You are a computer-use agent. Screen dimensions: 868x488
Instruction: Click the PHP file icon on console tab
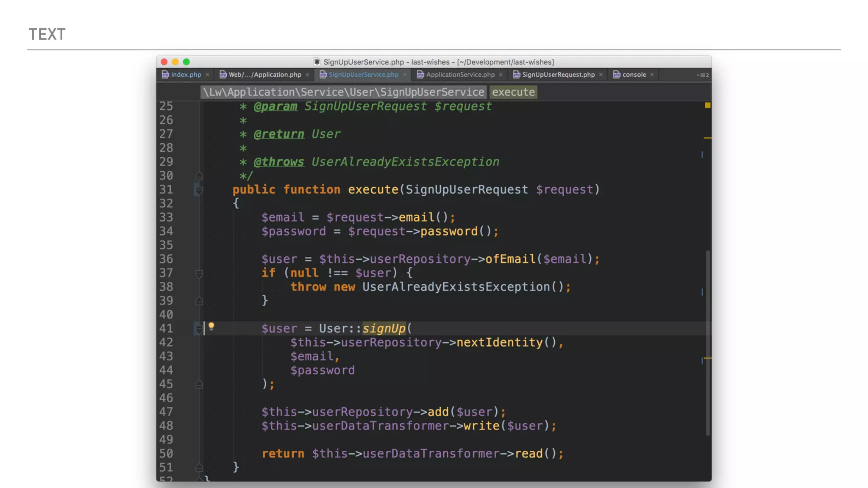pos(617,75)
